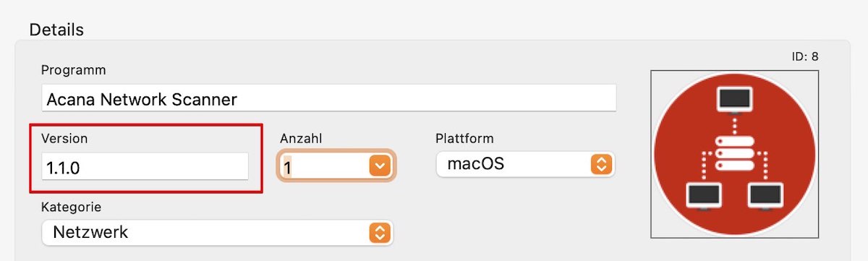Click the Acana Network Scanner app icon

tap(735, 153)
